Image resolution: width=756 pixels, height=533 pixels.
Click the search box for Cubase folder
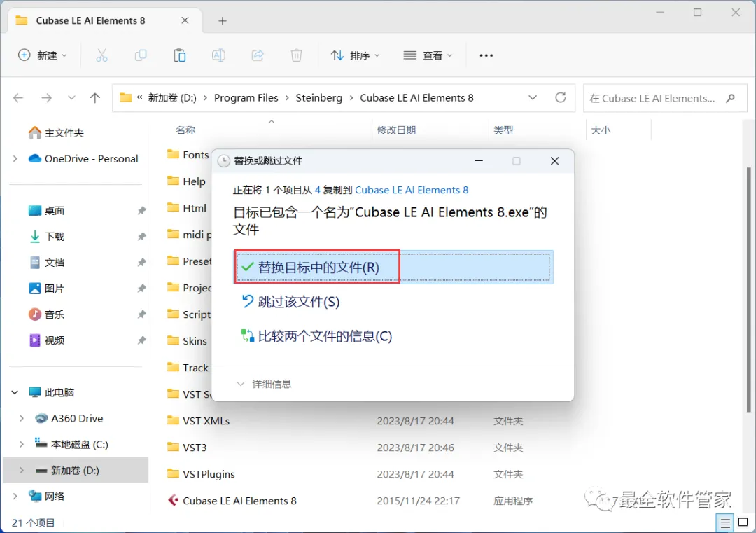665,98
